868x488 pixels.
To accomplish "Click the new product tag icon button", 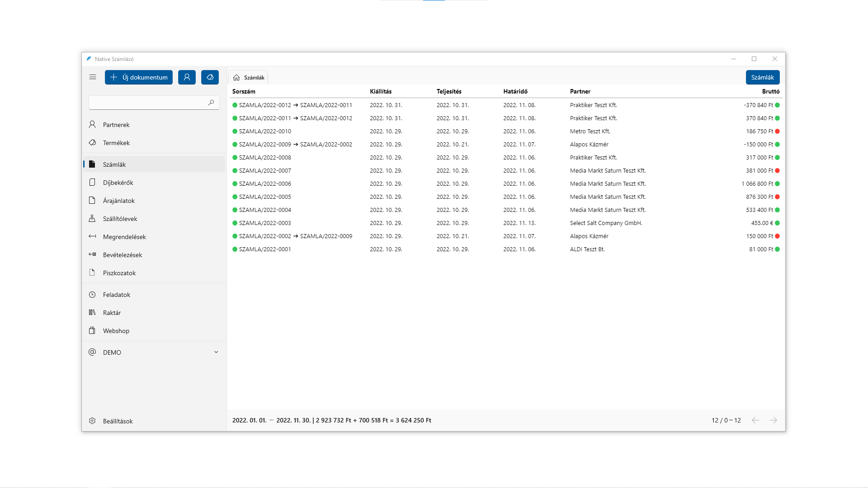I will click(210, 77).
